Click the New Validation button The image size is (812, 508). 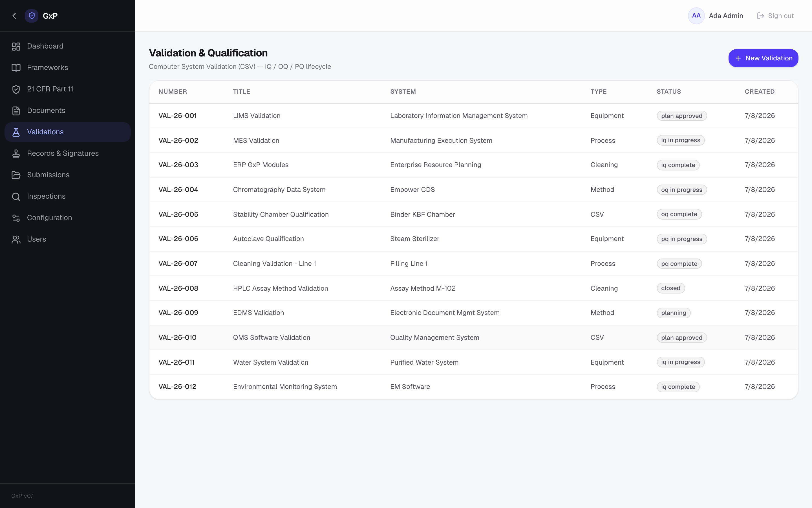click(763, 58)
